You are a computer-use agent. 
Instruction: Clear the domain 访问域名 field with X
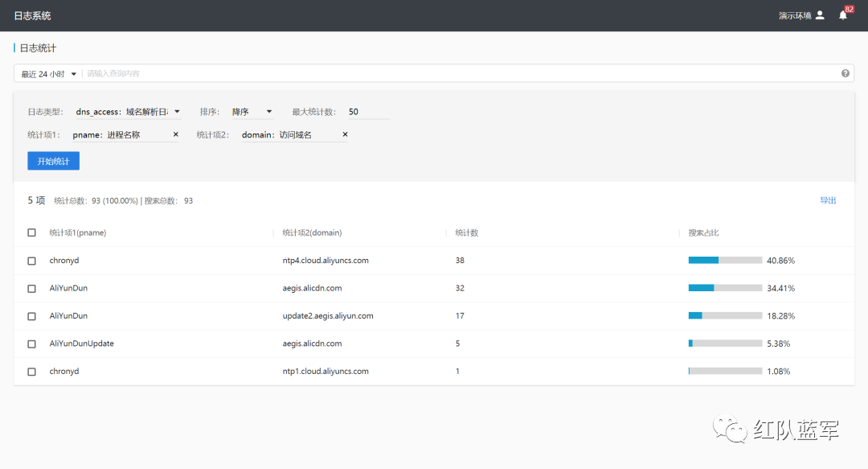pyautogui.click(x=345, y=134)
